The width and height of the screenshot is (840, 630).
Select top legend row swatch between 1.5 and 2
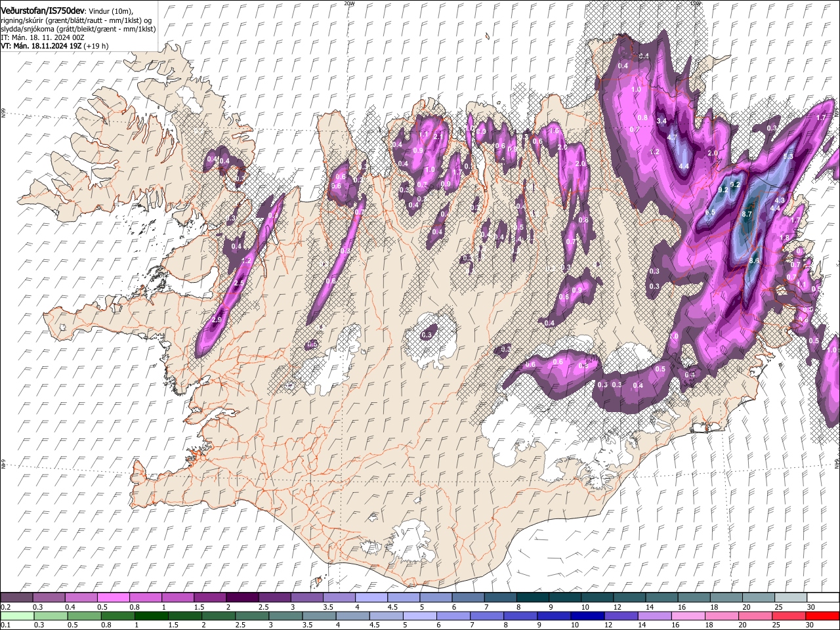point(210,597)
